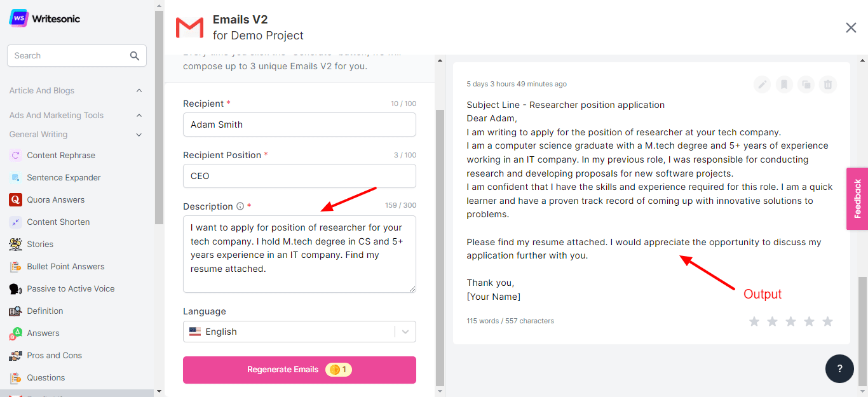Close the Emails V2 panel
The image size is (868, 397).
tap(851, 27)
